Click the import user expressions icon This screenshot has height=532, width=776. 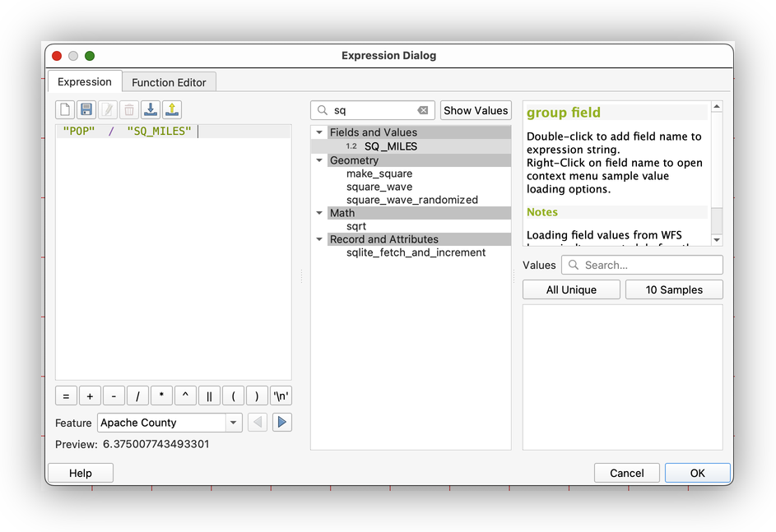pyautogui.click(x=151, y=109)
